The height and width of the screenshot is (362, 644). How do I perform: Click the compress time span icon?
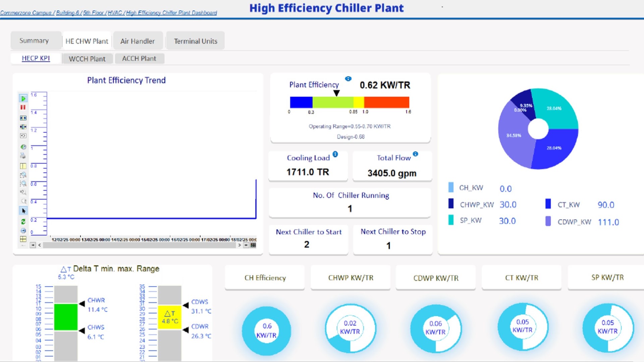click(23, 127)
